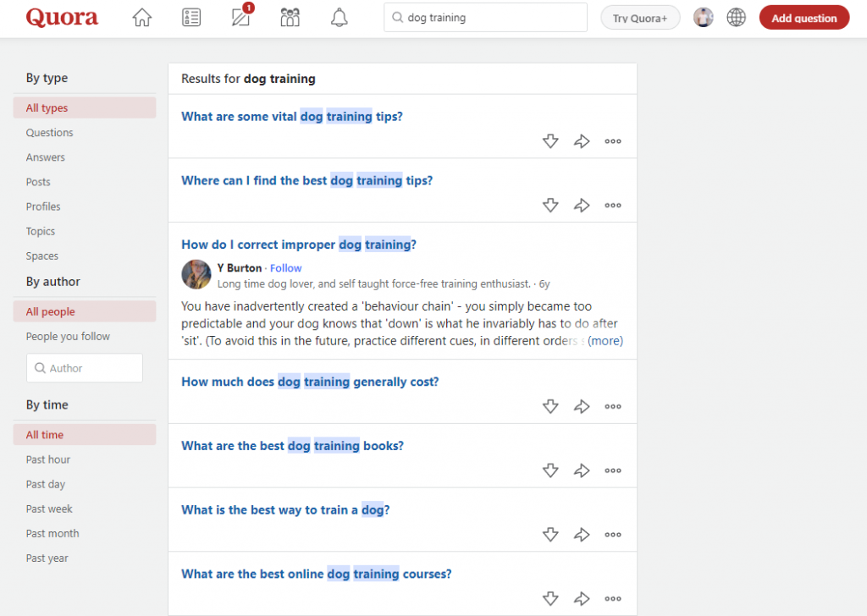Downvote 'How much does dog training generally cost?'
Image resolution: width=867 pixels, height=616 pixels.
pos(550,406)
